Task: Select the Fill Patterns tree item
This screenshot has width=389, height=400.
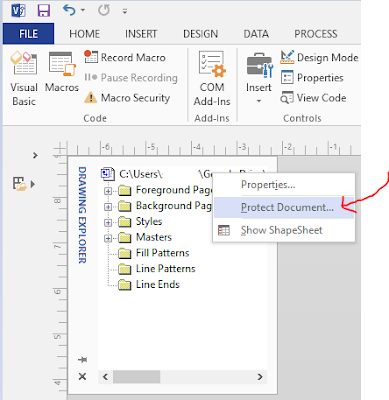Action: pyautogui.click(x=162, y=253)
